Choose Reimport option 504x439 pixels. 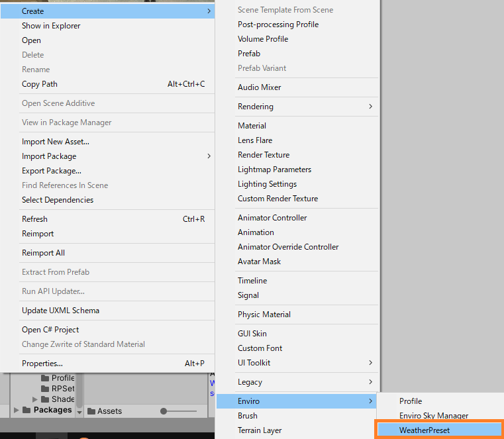pyautogui.click(x=107, y=234)
